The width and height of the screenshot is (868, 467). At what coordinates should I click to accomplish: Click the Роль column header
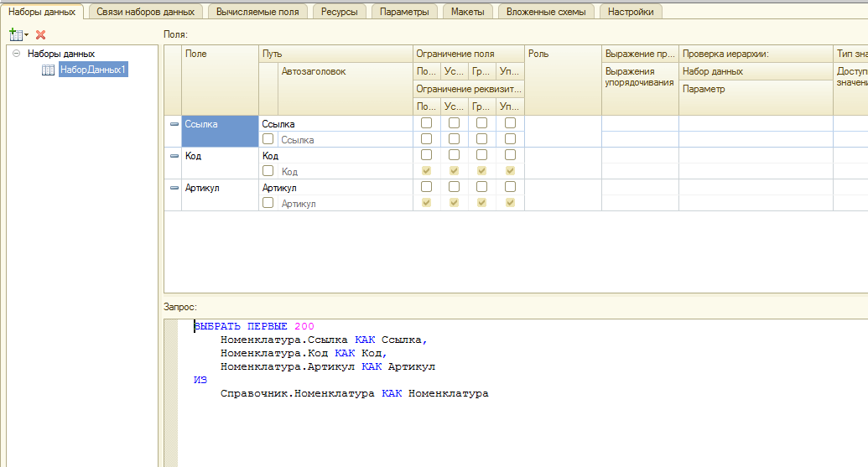(x=562, y=54)
